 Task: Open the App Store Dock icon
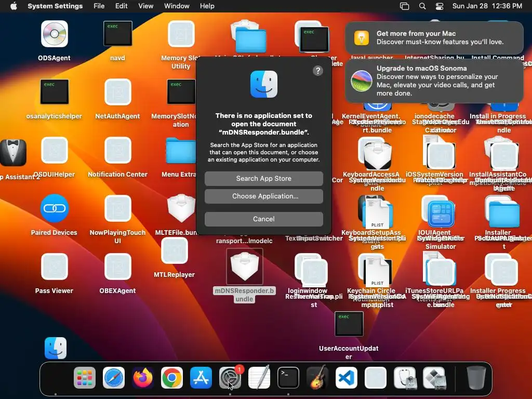[201, 378]
